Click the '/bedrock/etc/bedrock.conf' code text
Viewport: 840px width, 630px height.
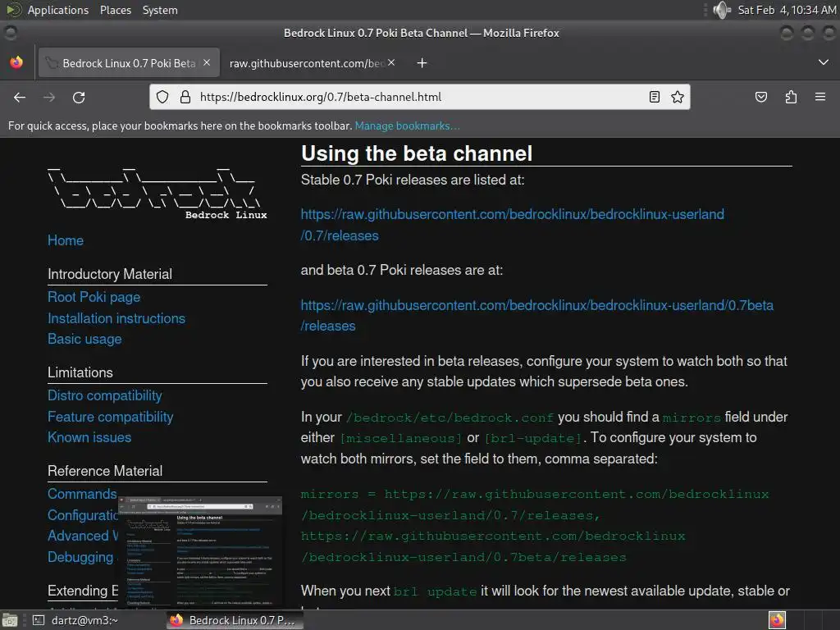click(x=450, y=418)
